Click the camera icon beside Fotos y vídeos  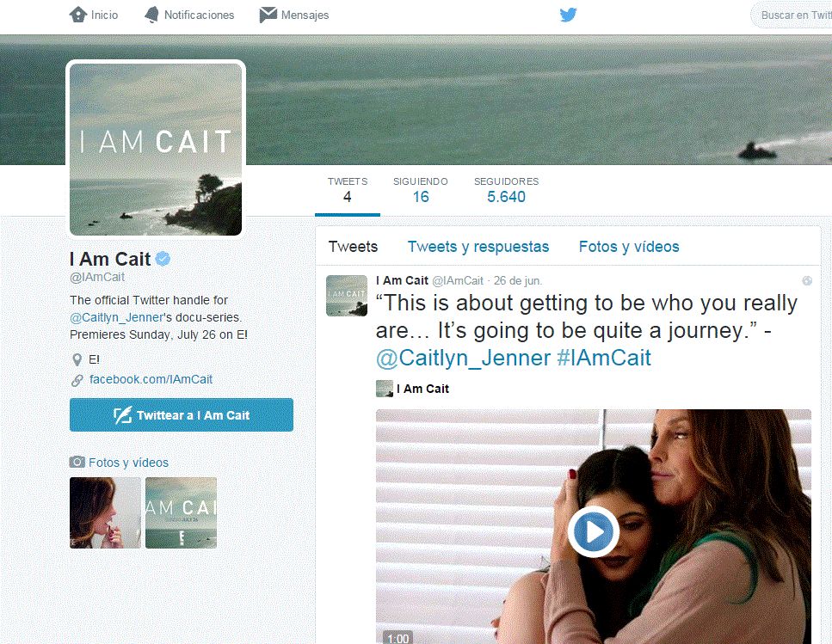(x=77, y=463)
